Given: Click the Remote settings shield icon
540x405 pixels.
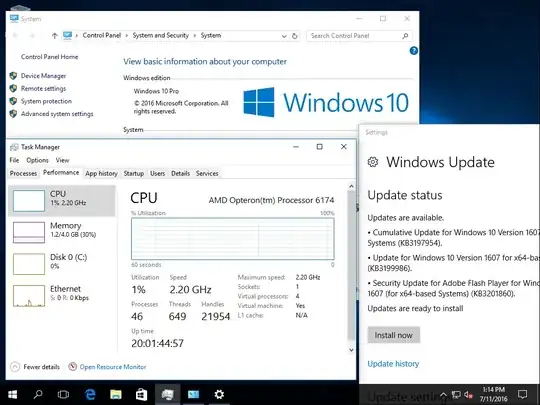Looking at the screenshot, I should [13, 89].
